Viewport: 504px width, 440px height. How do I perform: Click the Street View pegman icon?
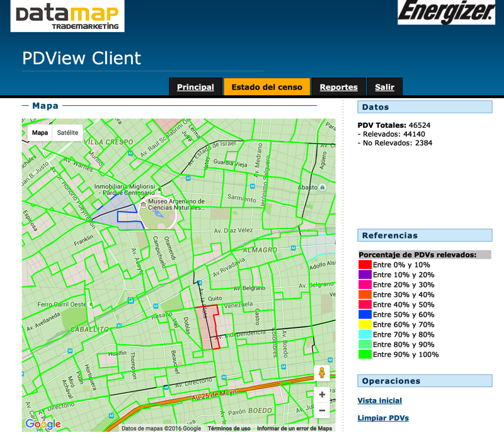pyautogui.click(x=322, y=373)
